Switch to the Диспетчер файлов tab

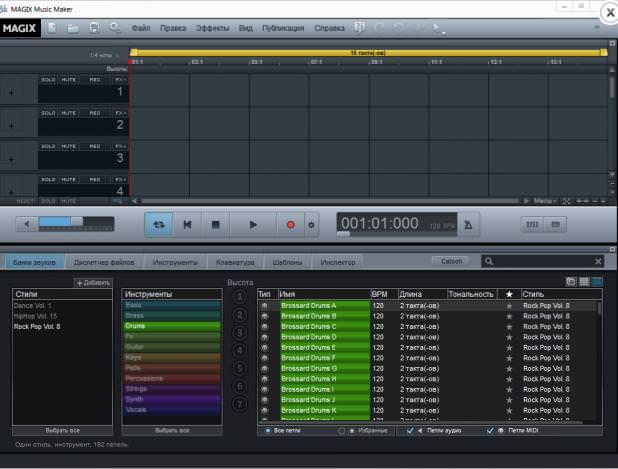[x=104, y=262]
